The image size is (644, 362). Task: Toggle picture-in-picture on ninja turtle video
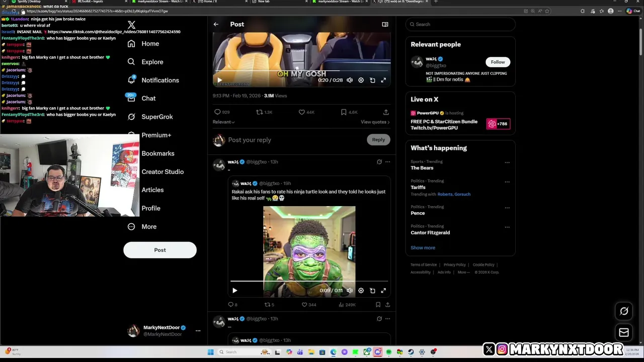point(372,291)
